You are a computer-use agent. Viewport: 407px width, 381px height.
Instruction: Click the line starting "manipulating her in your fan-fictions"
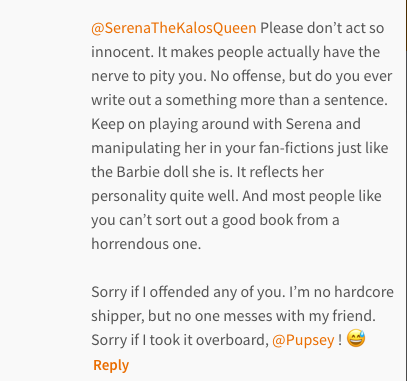pos(240,148)
